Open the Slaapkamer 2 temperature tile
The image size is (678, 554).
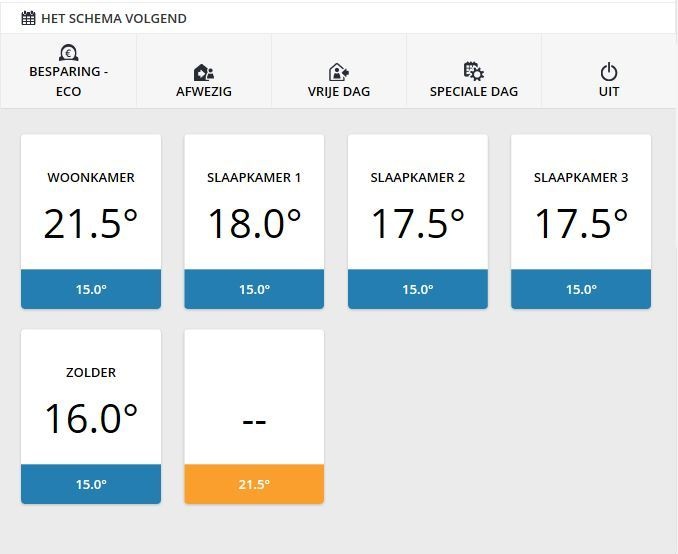(417, 210)
